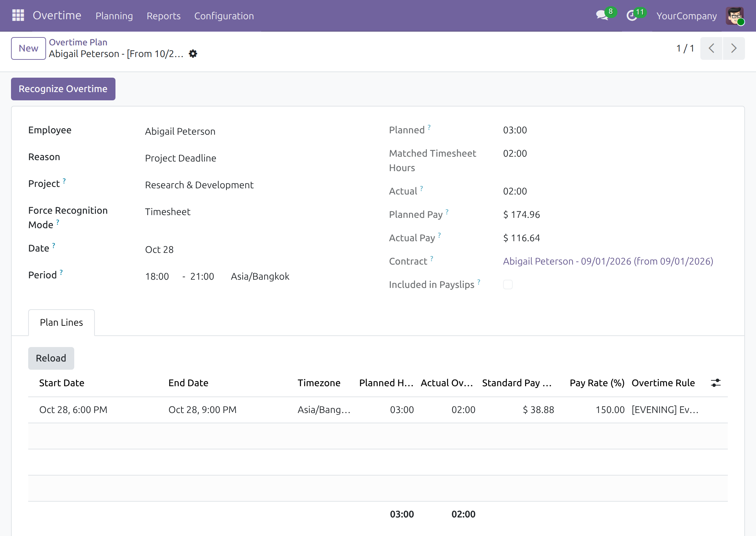Show help tooltip for Project field
Screen dimensions: 756x536
(x=64, y=181)
